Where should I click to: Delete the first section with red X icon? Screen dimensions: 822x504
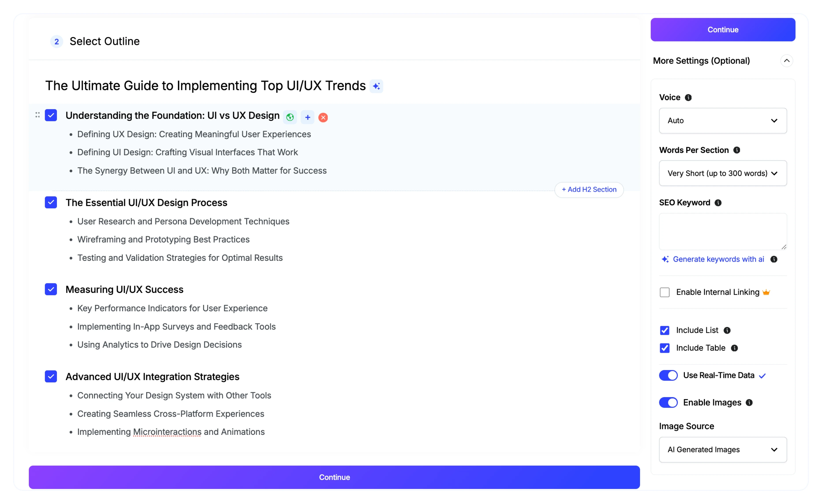click(323, 117)
